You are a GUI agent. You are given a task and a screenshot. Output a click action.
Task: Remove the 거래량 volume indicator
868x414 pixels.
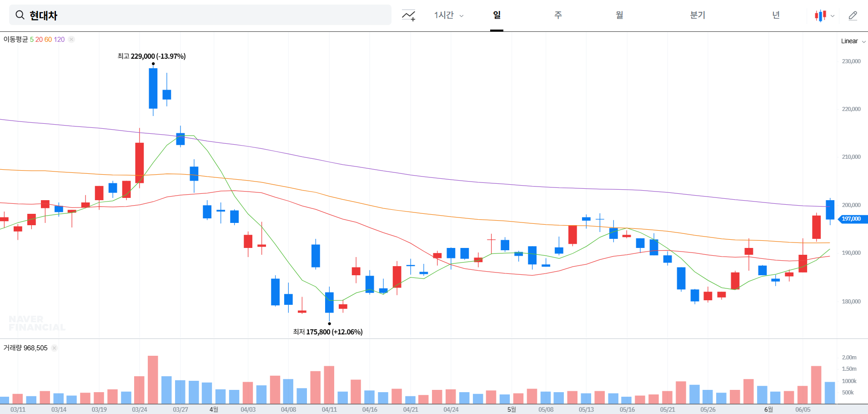[x=54, y=348]
